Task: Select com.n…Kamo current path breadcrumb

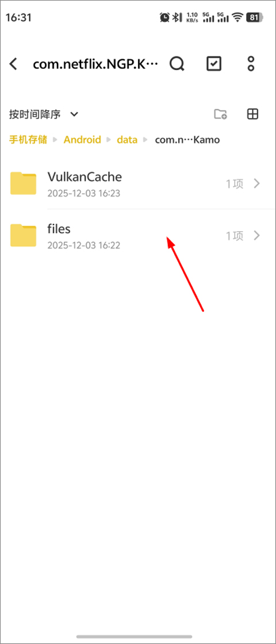Action: point(187,140)
